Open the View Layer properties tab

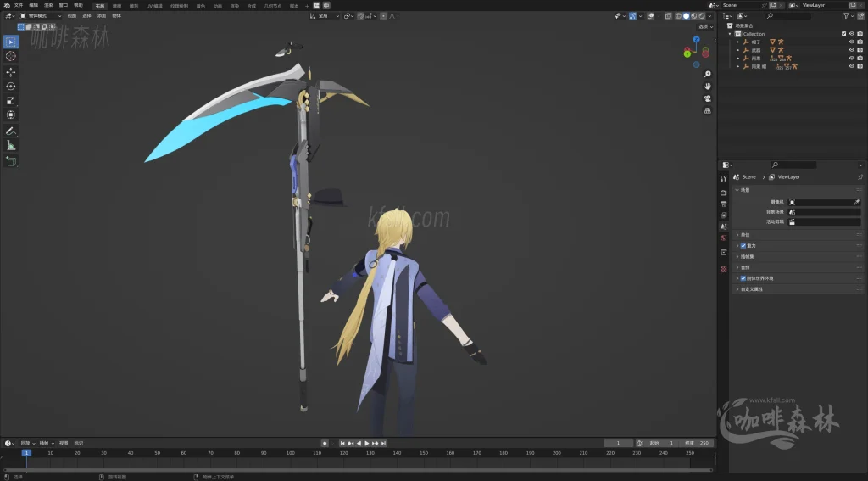pos(724,215)
